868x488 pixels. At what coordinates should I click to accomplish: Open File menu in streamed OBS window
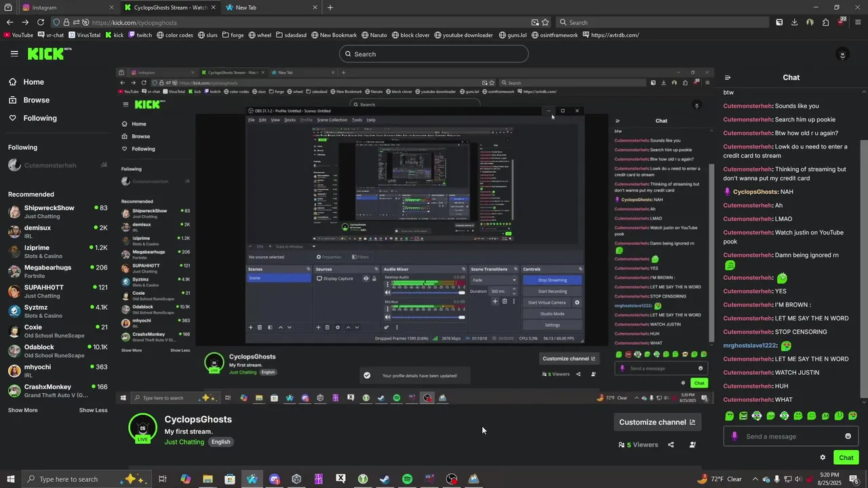tap(251, 120)
